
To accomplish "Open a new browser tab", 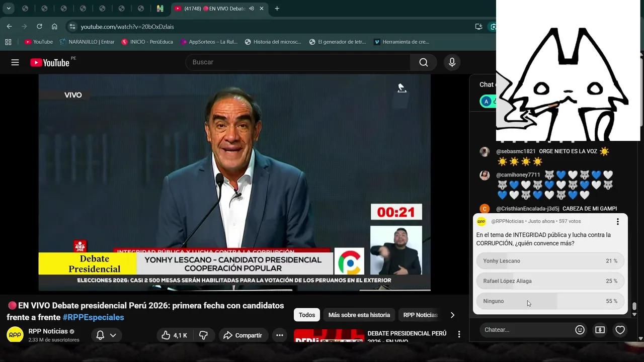I will coord(277,9).
